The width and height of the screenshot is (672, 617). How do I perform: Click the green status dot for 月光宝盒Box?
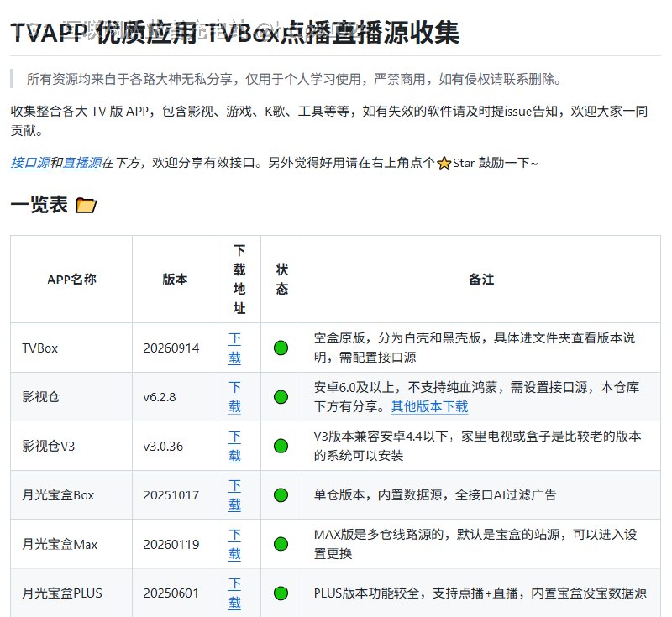click(281, 495)
